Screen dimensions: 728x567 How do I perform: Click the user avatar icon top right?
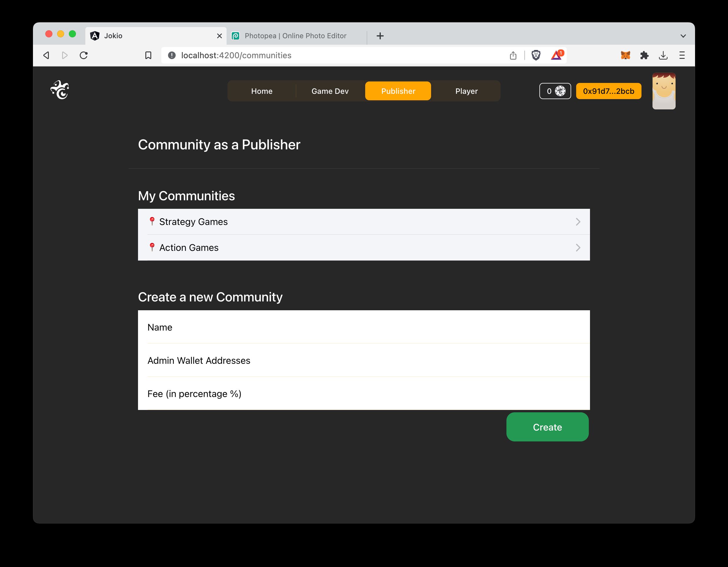663,91
